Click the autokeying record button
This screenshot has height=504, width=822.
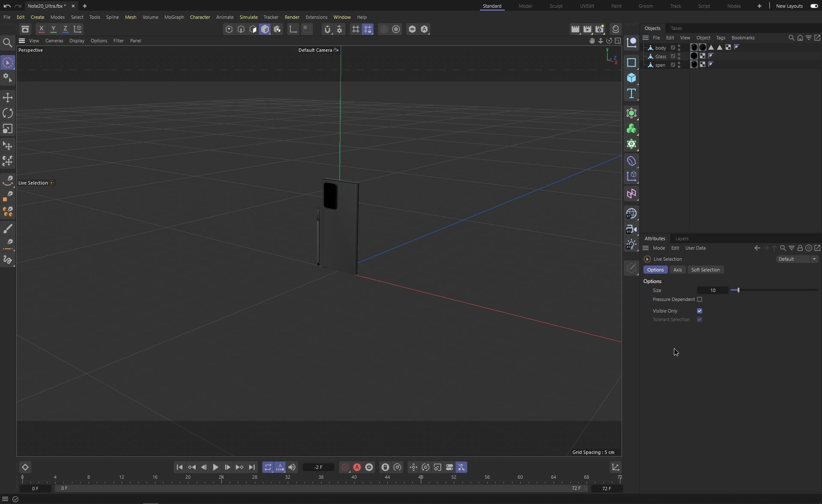point(357,467)
